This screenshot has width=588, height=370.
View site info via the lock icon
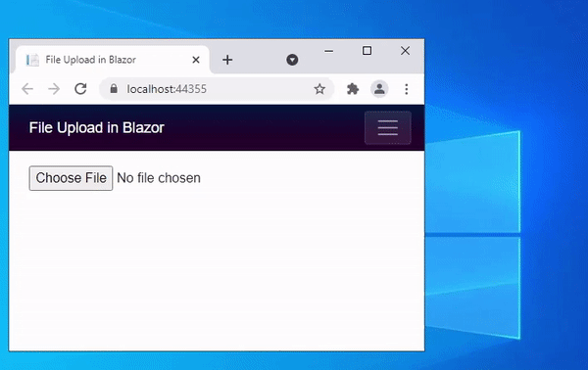click(x=114, y=89)
